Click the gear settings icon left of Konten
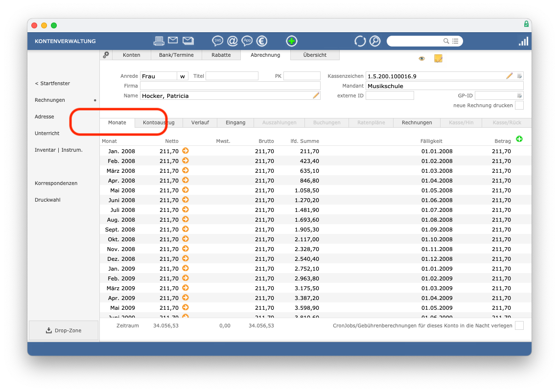The image size is (559, 392). coord(106,55)
